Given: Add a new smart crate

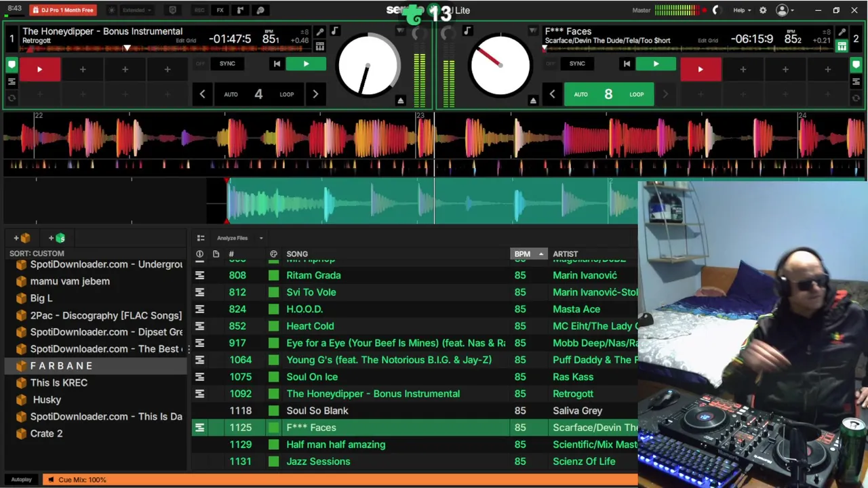Looking at the screenshot, I should coord(57,238).
